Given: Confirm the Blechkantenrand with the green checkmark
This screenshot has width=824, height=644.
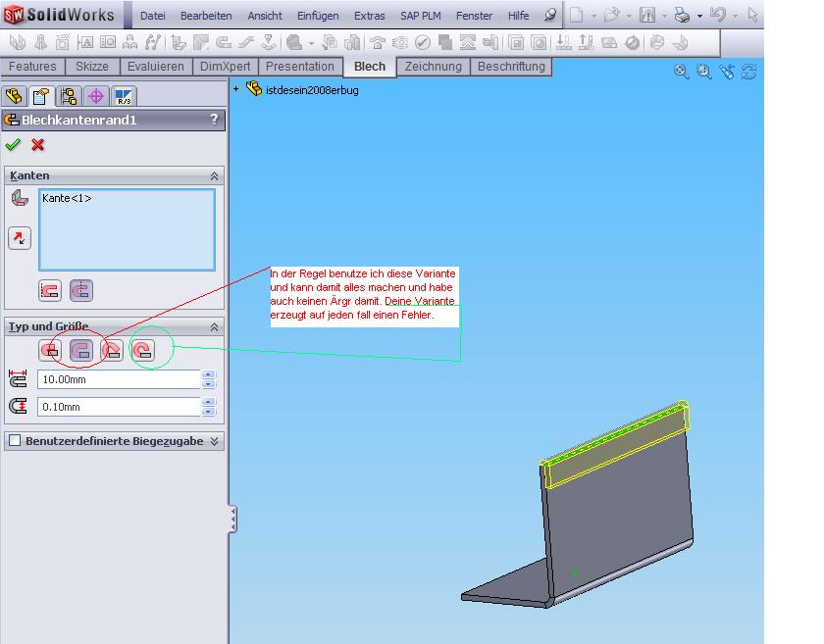Looking at the screenshot, I should coord(13,144).
